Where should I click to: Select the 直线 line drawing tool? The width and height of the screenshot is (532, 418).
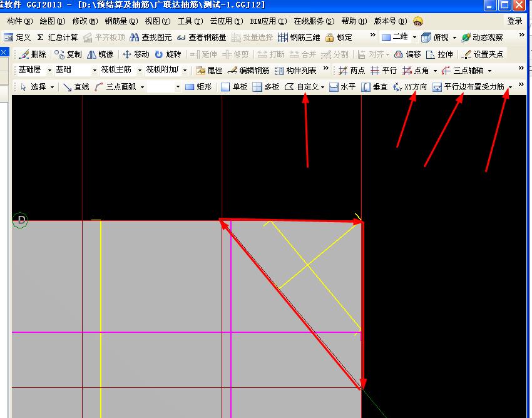[x=76, y=87]
